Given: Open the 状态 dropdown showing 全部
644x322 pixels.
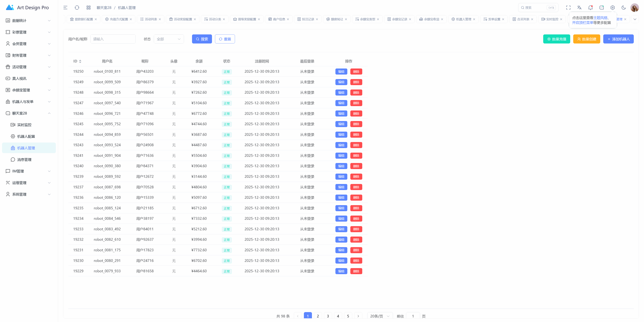Looking at the screenshot, I should click(x=169, y=39).
